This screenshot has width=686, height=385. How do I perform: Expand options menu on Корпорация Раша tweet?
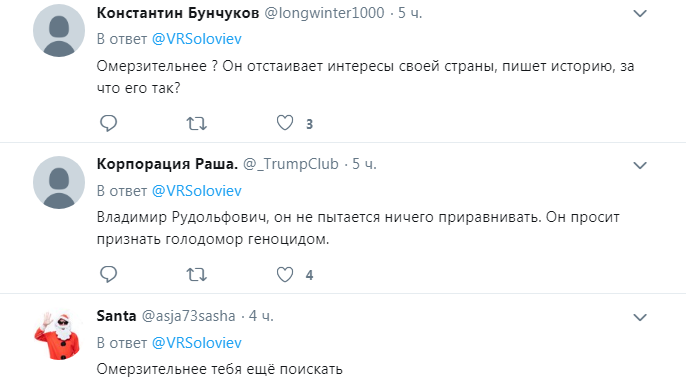(x=640, y=165)
